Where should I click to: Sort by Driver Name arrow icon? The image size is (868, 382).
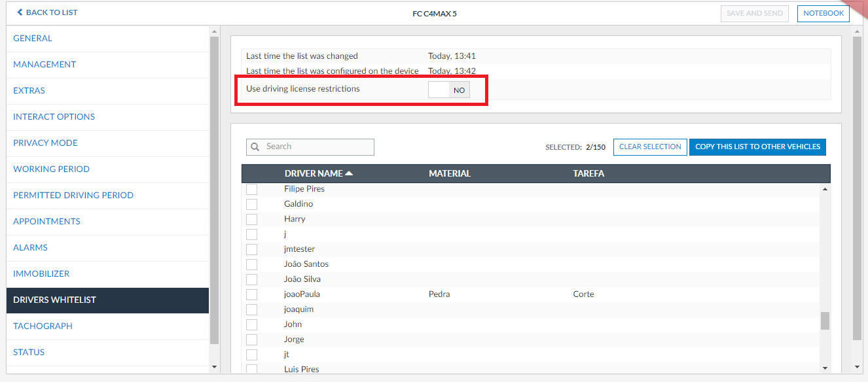click(x=349, y=173)
